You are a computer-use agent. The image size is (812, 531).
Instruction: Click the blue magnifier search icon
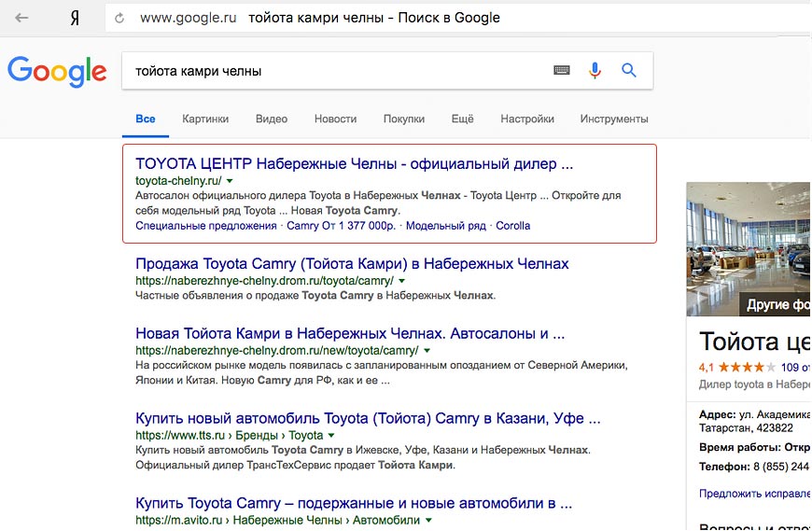click(x=629, y=70)
